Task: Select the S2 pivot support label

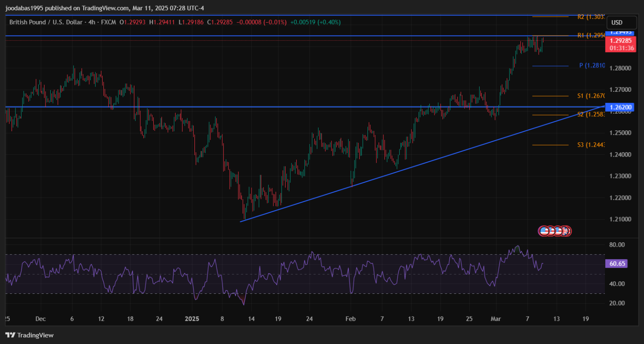Action: (x=591, y=115)
